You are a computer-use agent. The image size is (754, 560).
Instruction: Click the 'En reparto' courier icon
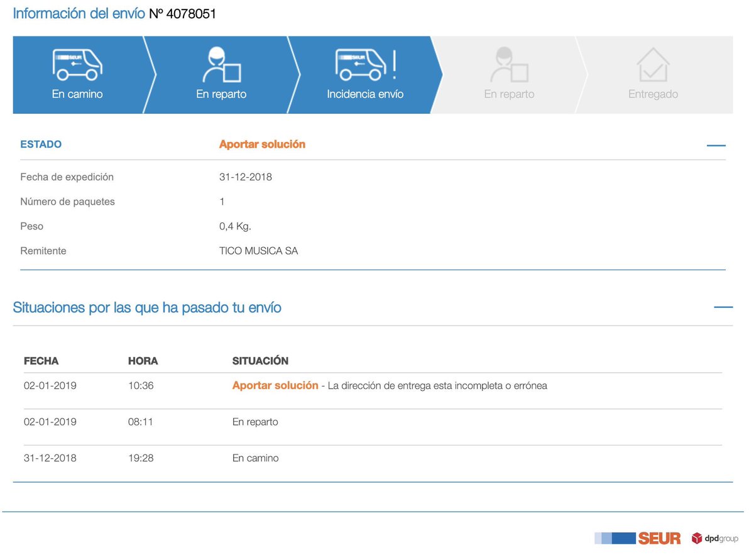pyautogui.click(x=221, y=63)
